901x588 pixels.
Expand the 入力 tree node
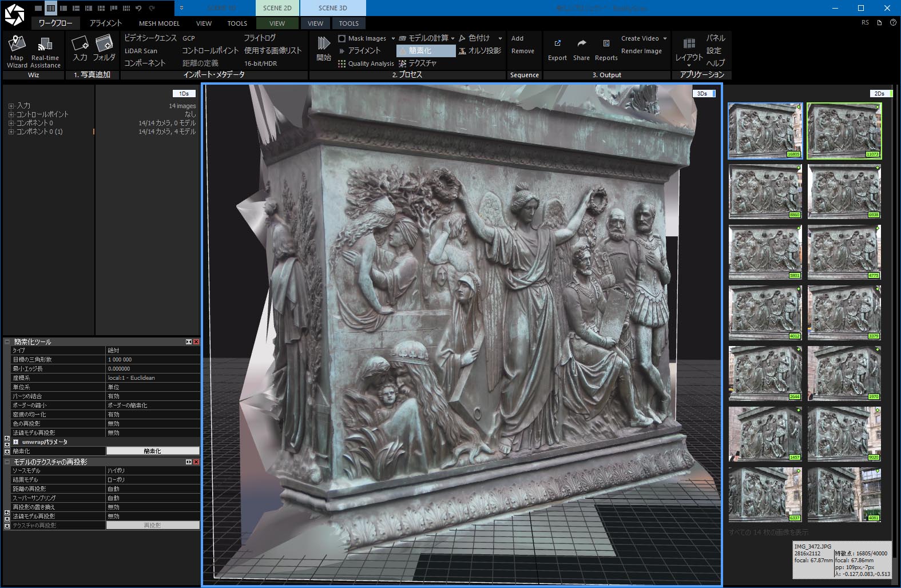pyautogui.click(x=11, y=106)
